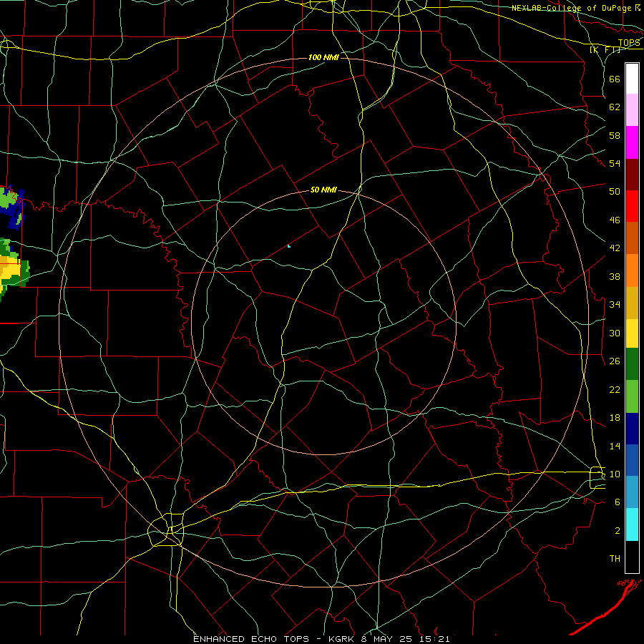Screen dimensions: 644x644
Task: Click legend value '66'
Action: coord(615,79)
